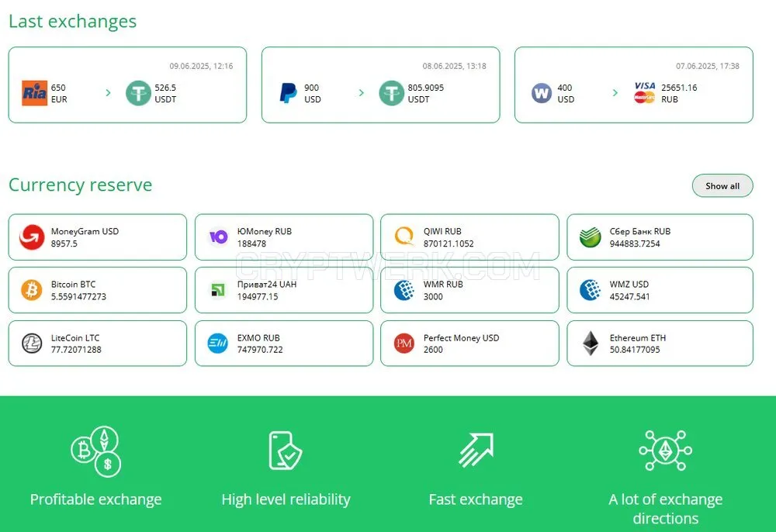Open the 07.06.2025, 17:38 exchange date
This screenshot has width=776, height=532.
[x=708, y=66]
